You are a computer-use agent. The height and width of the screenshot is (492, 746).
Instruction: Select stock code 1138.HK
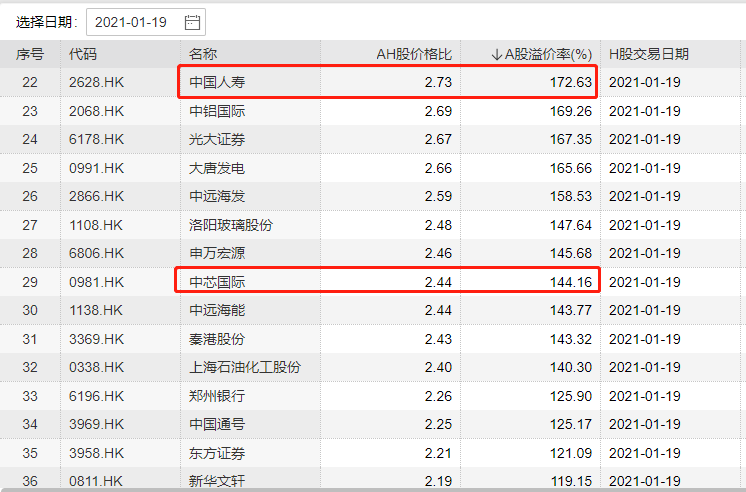tap(96, 310)
